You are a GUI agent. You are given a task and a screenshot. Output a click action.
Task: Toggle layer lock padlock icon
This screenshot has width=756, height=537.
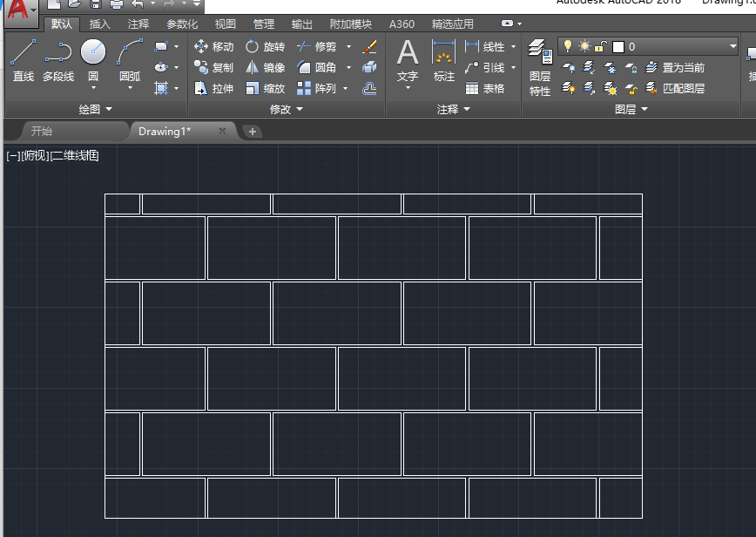[x=601, y=46]
